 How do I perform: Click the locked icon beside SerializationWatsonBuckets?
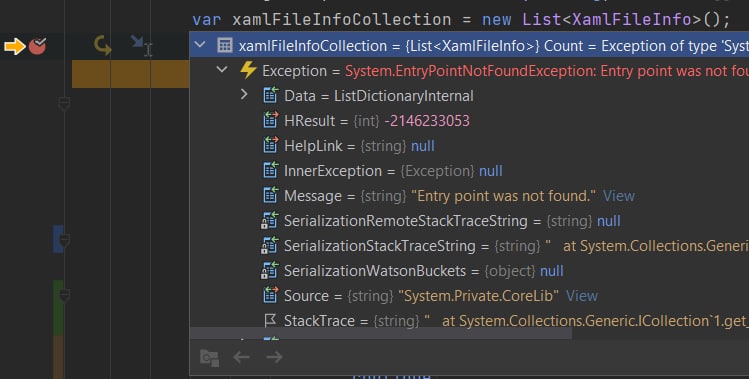pos(269,271)
